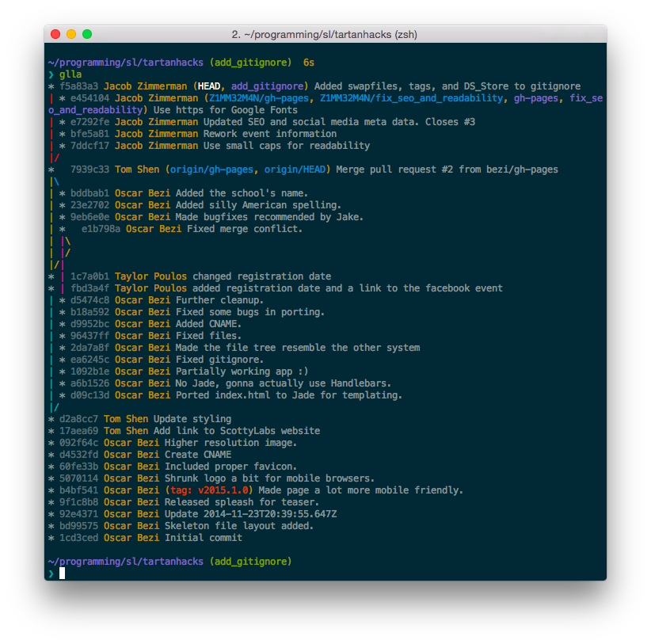Click message 'Initial commit'
The width and height of the screenshot is (651, 644).
(x=204, y=538)
